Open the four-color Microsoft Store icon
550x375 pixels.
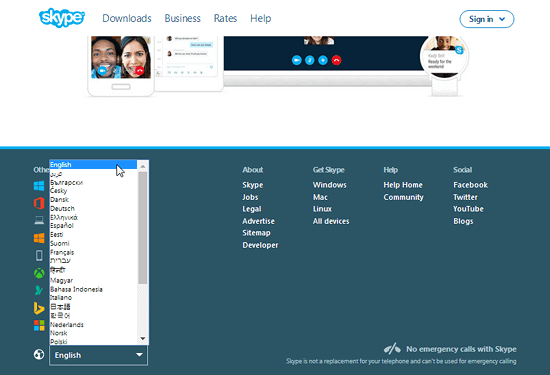tap(39, 325)
